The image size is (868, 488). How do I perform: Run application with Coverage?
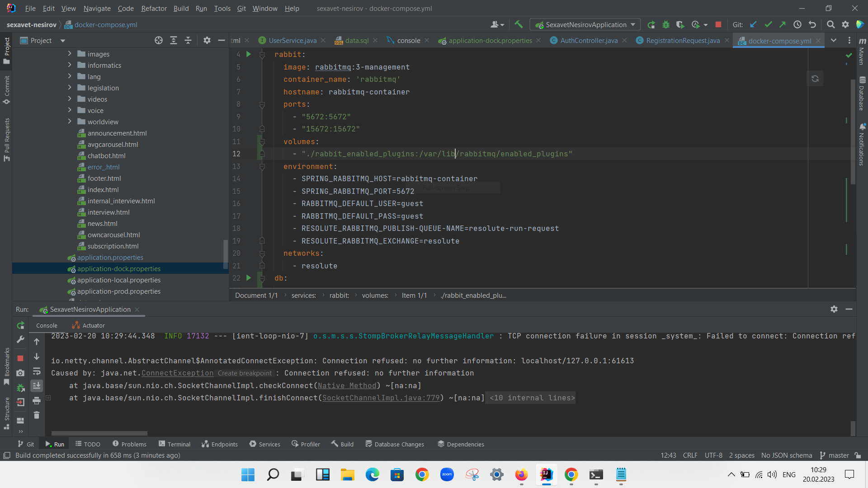[x=680, y=24]
